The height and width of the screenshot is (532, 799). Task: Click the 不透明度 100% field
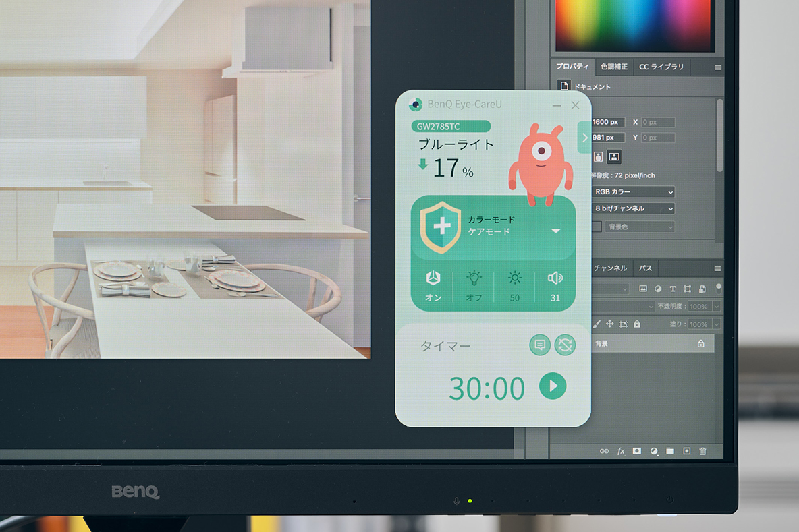point(698,307)
